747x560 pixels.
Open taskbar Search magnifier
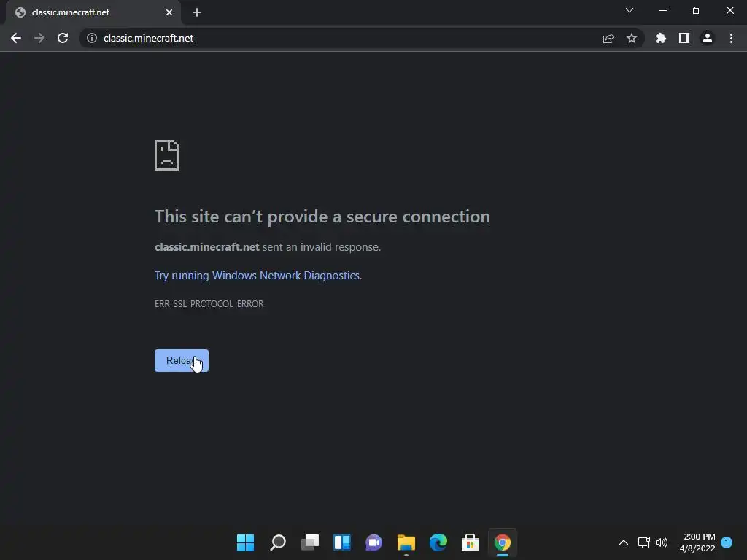click(278, 542)
